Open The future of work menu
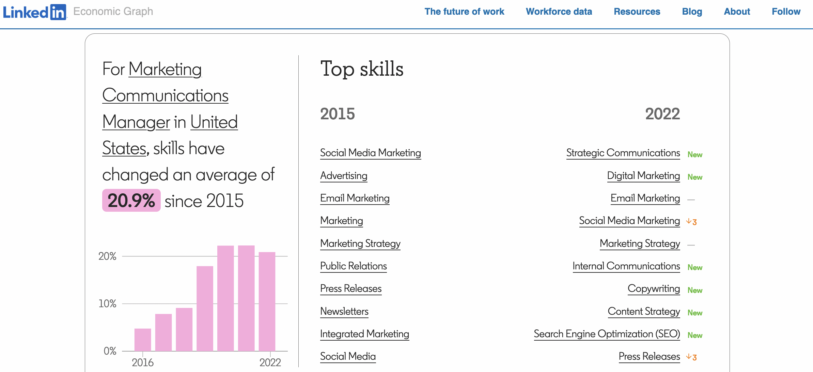The image size is (813, 372). [464, 11]
